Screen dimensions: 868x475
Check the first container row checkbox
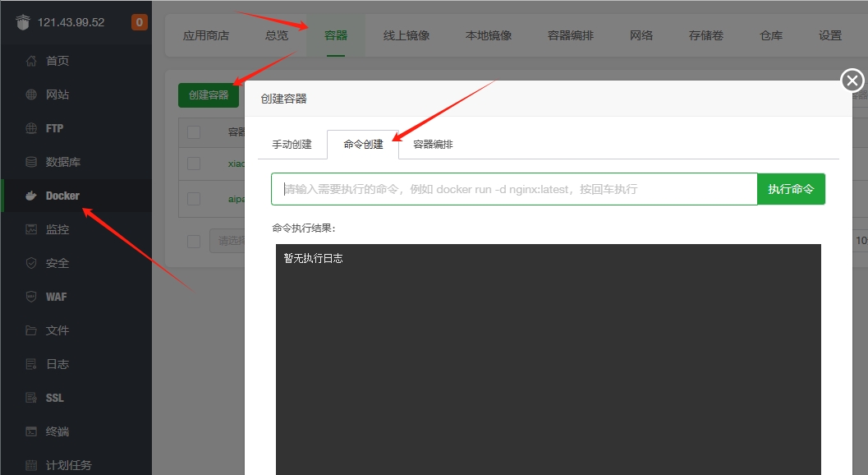pyautogui.click(x=194, y=164)
